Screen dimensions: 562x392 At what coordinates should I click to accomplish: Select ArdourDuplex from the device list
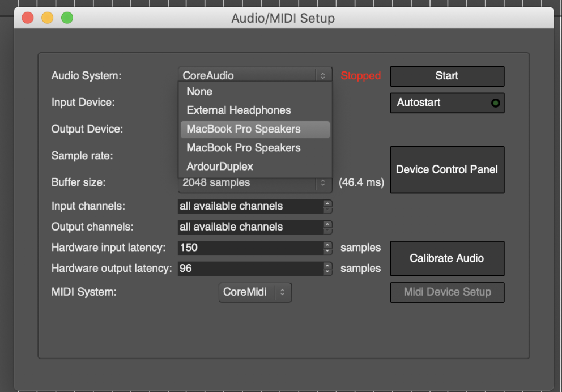[220, 167]
